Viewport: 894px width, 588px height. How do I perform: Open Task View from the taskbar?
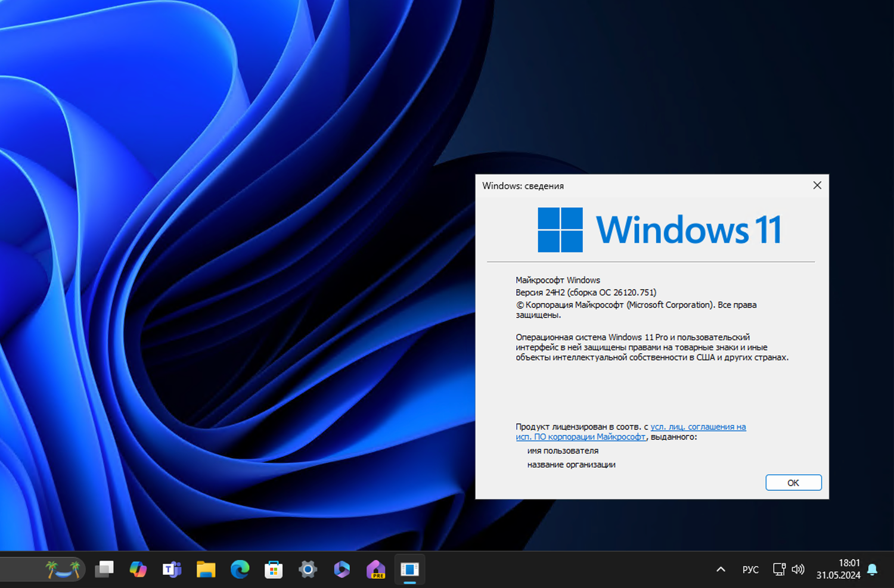[x=104, y=570]
